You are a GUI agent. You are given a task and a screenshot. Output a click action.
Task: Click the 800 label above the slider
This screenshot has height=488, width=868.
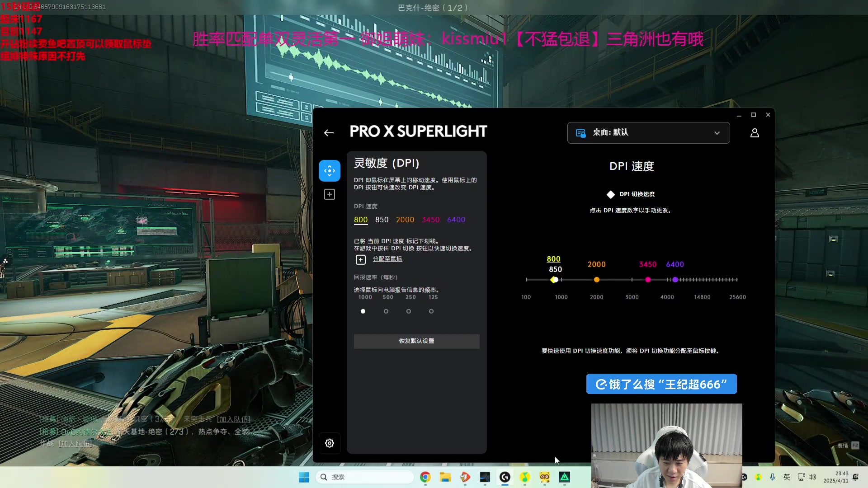click(x=553, y=259)
